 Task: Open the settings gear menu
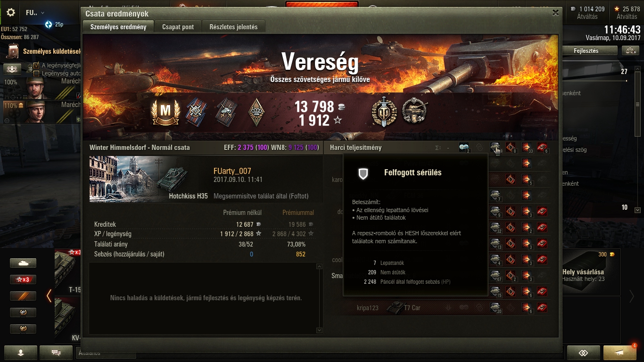[10, 12]
